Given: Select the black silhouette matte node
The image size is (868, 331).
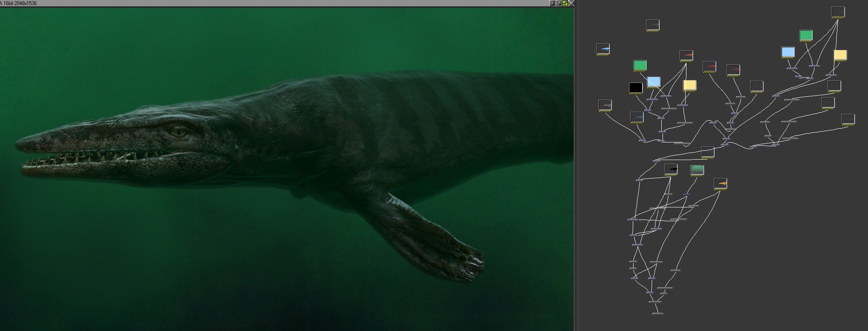Looking at the screenshot, I should tap(670, 169).
